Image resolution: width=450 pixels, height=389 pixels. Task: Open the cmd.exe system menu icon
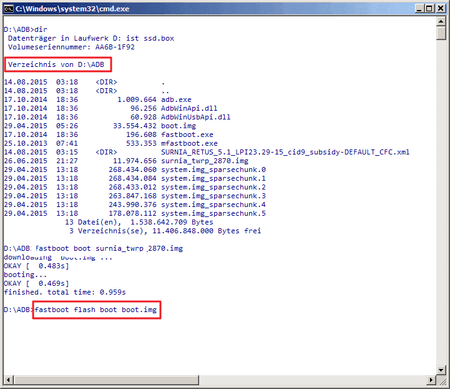9,9
